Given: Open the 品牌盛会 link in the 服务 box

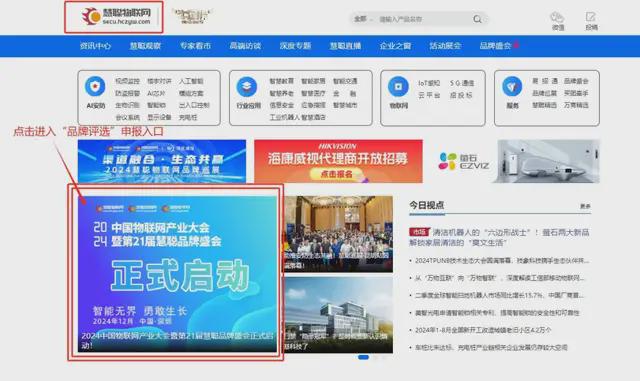Looking at the screenshot, I should click(576, 81).
